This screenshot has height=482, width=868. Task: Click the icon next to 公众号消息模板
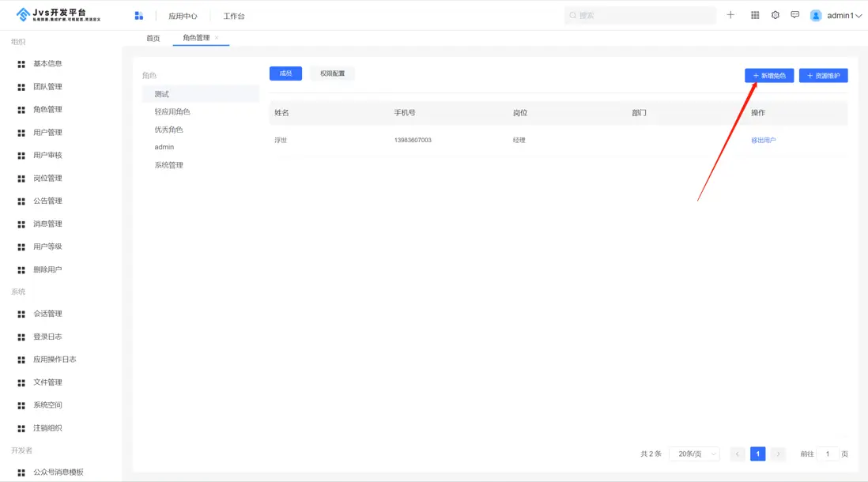click(x=21, y=473)
